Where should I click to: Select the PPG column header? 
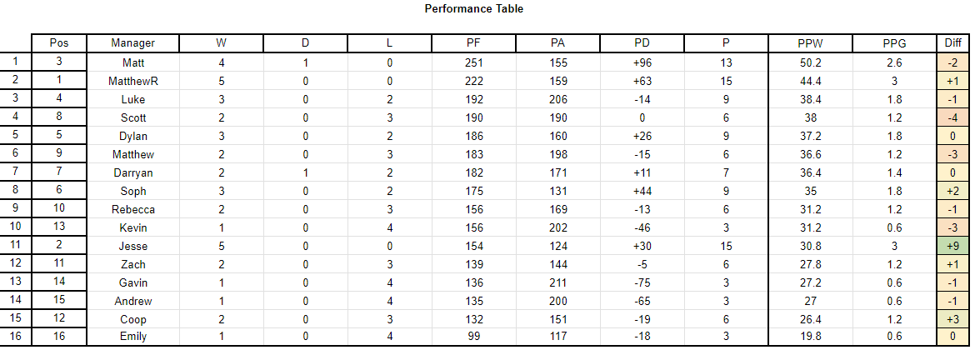pos(894,43)
